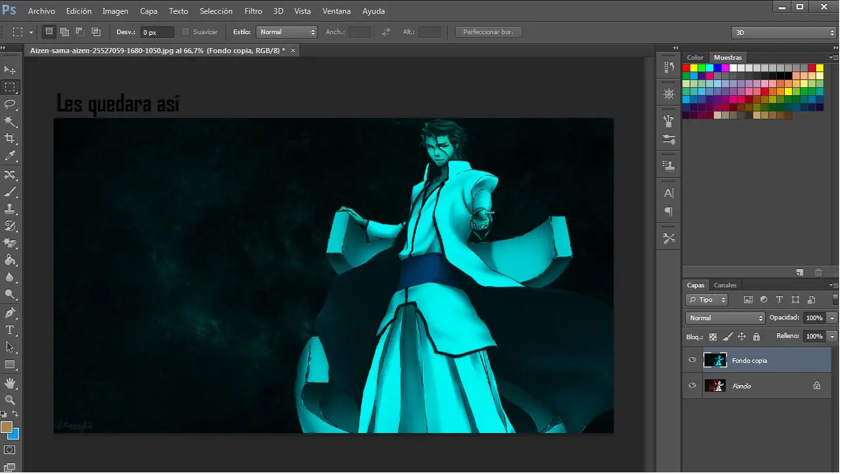Select the Zoom tool
Screen dimensions: 868x475
pos(10,400)
